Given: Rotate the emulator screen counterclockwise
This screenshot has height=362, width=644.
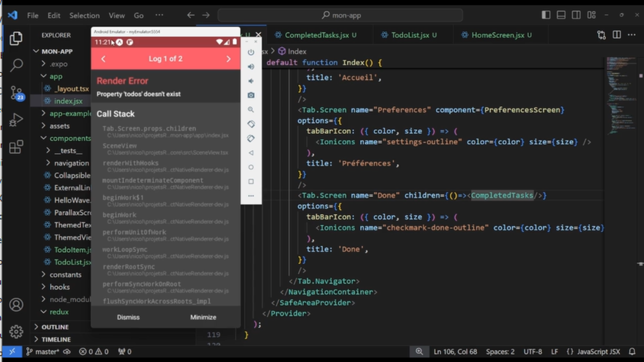Looking at the screenshot, I should tap(251, 124).
